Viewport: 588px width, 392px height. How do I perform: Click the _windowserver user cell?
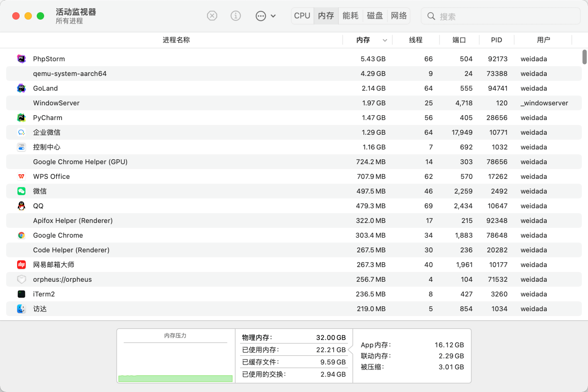point(544,103)
